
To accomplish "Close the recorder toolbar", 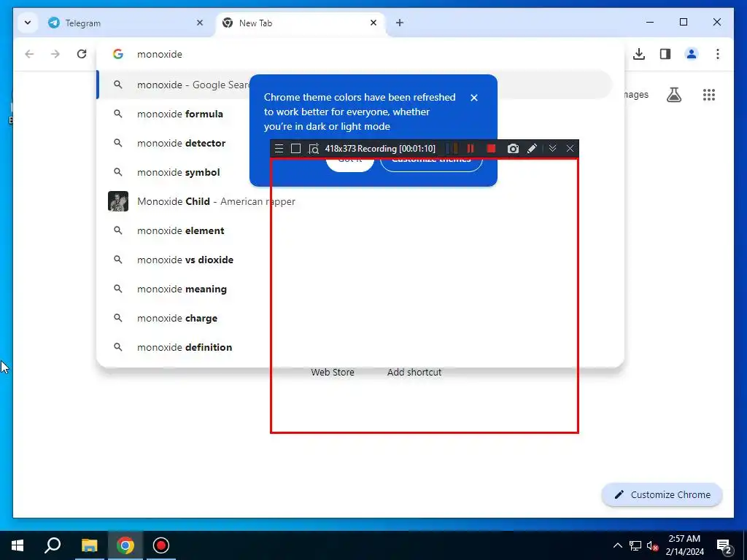I will (570, 149).
